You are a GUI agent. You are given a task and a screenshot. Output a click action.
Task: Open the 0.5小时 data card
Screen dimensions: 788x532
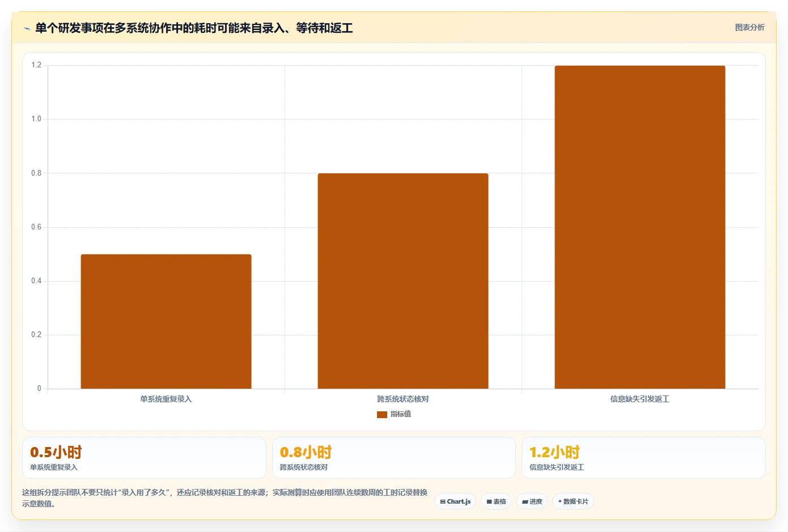click(x=144, y=458)
